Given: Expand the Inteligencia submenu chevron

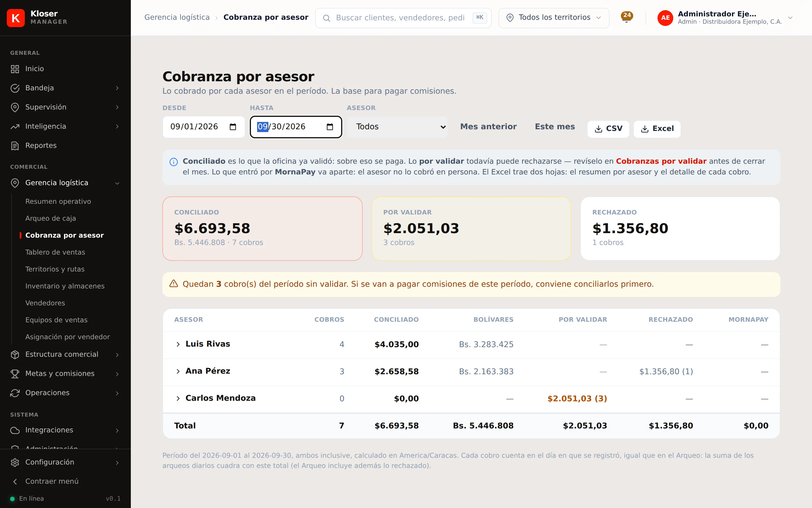Looking at the screenshot, I should [x=117, y=126].
